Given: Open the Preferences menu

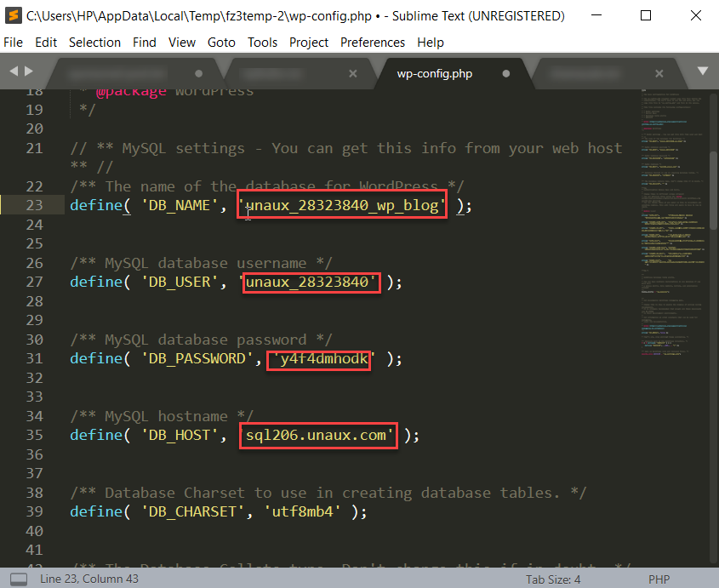Looking at the screenshot, I should (x=373, y=43).
